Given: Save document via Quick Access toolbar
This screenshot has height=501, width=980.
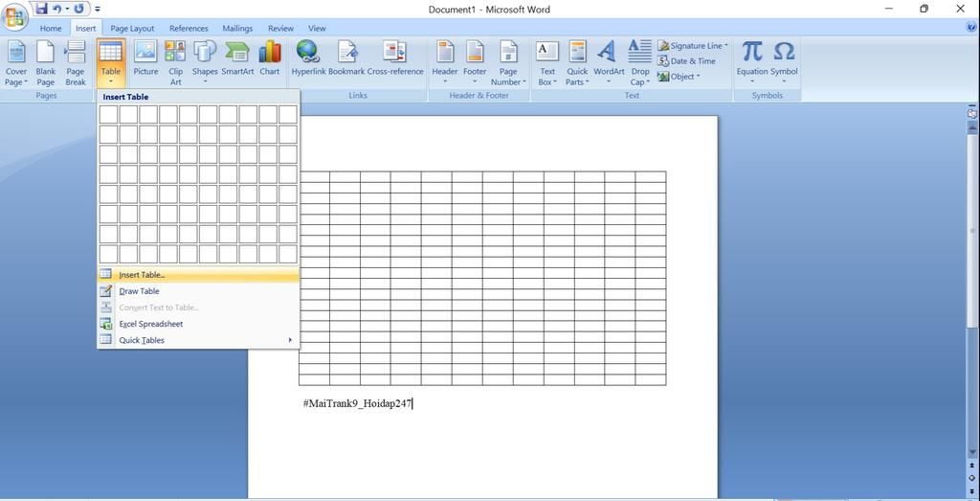Looking at the screenshot, I should [41, 9].
